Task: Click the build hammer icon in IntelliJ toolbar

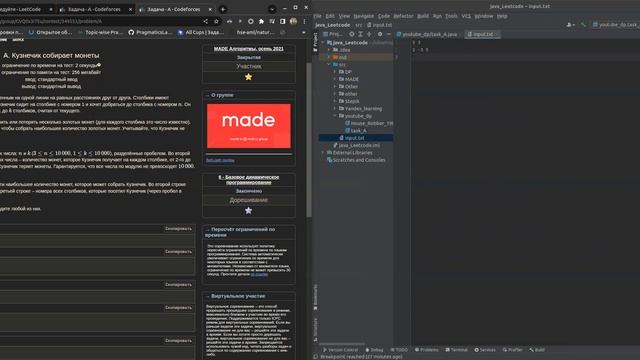Action: pyautogui.click(x=583, y=25)
